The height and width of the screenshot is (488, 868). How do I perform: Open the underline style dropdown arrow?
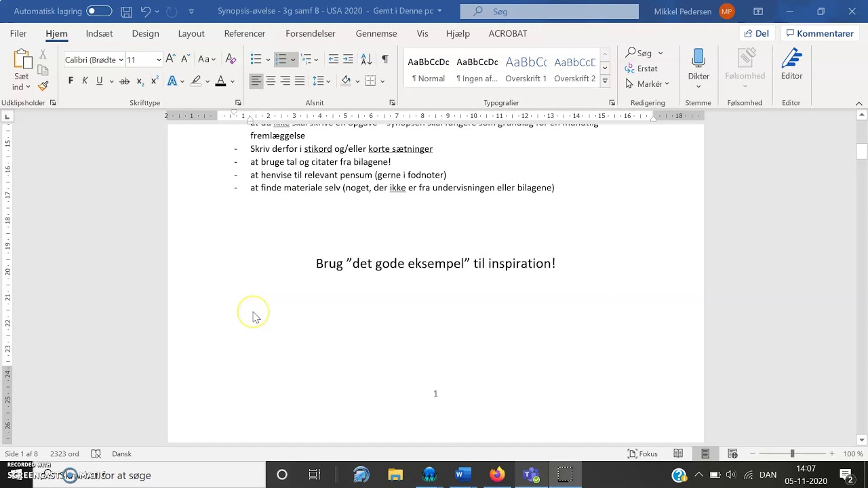point(110,81)
